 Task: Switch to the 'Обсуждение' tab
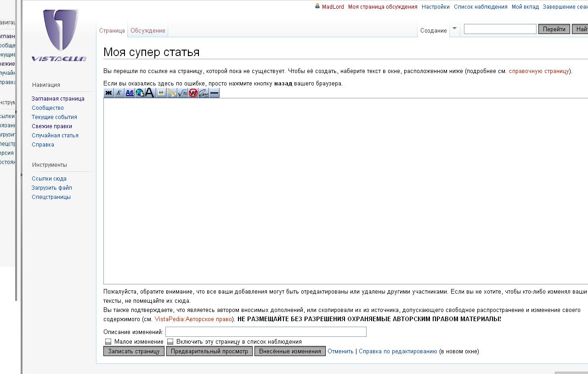(147, 31)
